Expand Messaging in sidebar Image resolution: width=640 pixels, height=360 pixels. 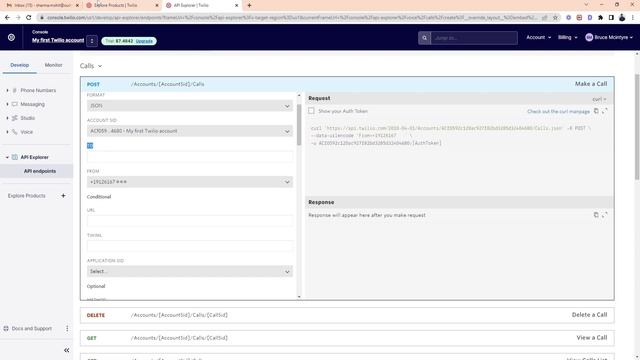click(x=7, y=104)
